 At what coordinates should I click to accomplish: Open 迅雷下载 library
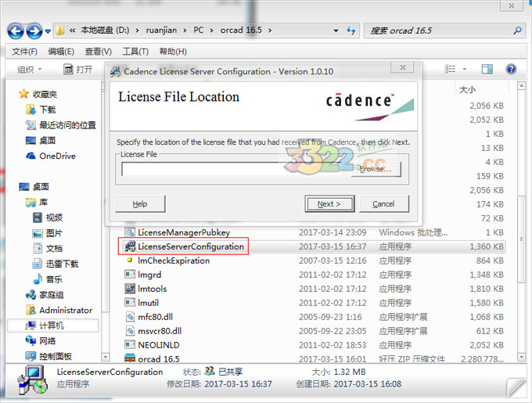tap(56, 264)
